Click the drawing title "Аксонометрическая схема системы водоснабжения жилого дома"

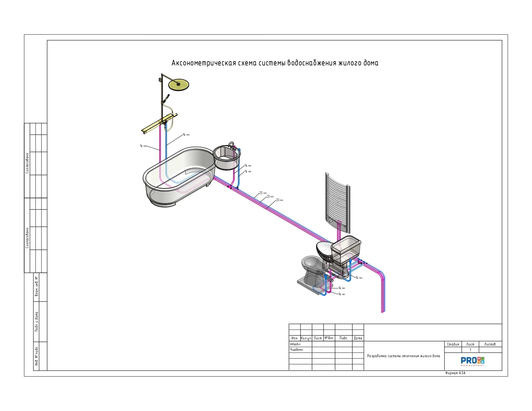pos(275,63)
